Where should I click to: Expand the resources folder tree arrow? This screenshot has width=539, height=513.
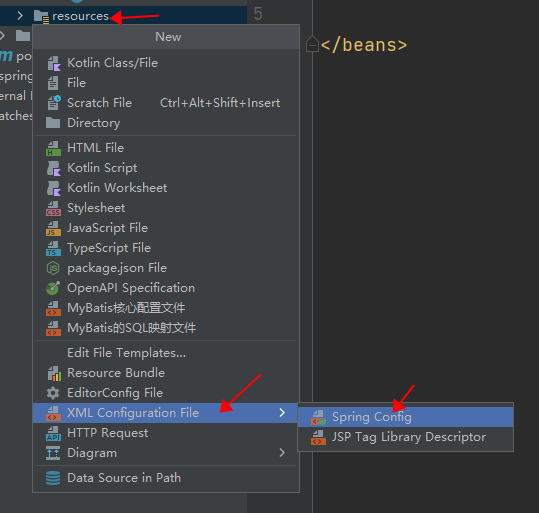click(20, 15)
